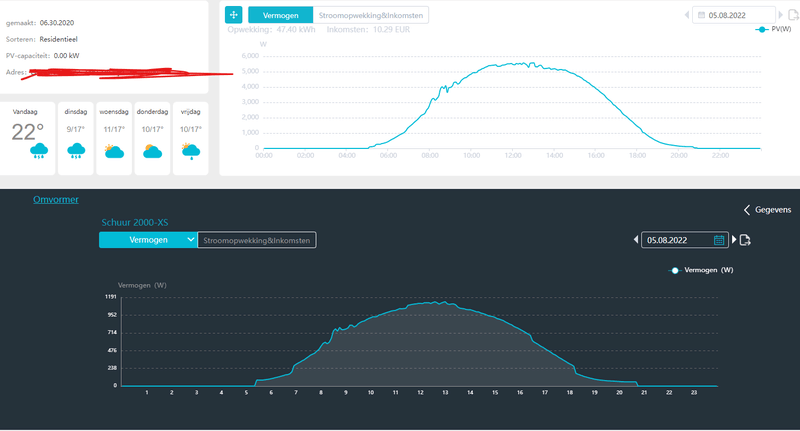Click woensdag 11/17° temperature

click(114, 129)
